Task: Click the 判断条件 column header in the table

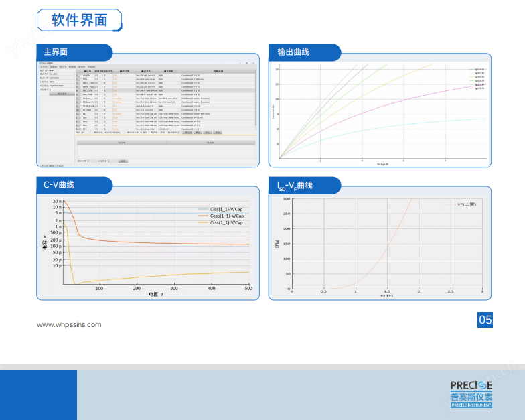Action: [x=218, y=71]
